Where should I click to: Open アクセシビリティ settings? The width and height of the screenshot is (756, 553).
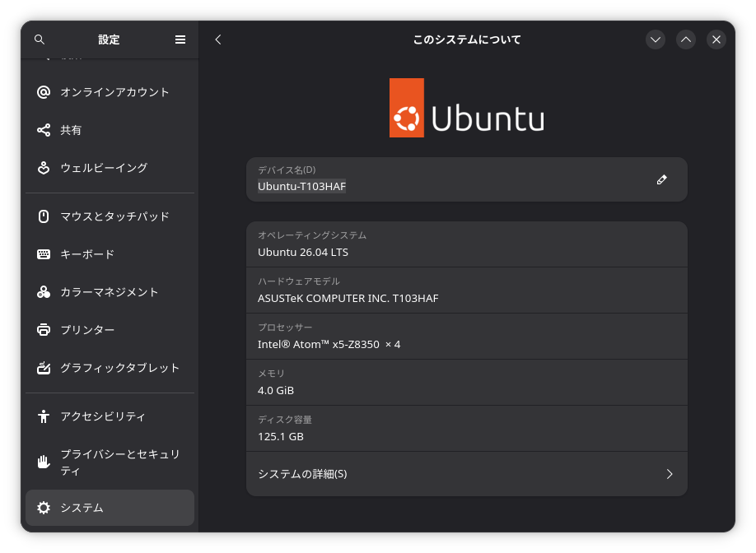coord(110,416)
